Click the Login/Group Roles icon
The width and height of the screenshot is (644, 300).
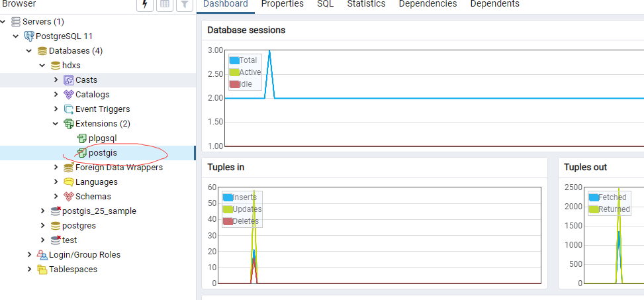tap(42, 255)
